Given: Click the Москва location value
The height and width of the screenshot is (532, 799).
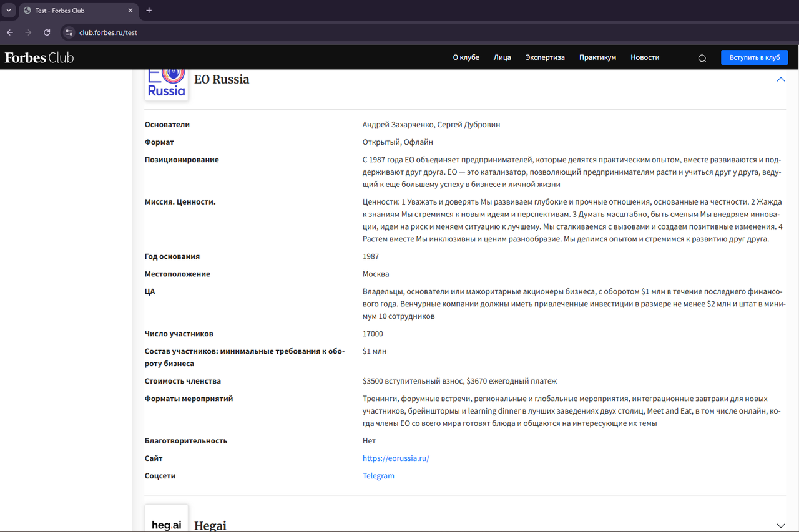Looking at the screenshot, I should click(x=376, y=274).
